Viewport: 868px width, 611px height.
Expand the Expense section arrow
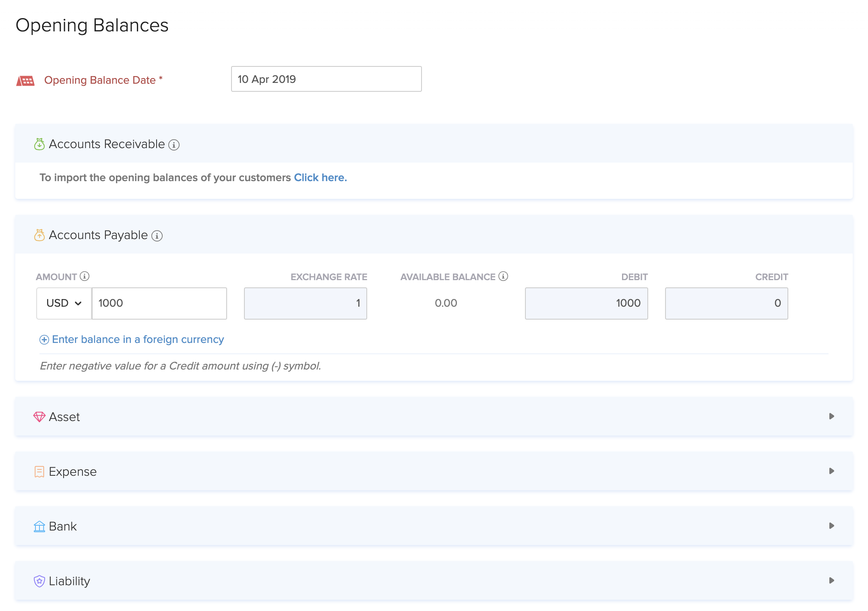(x=831, y=471)
